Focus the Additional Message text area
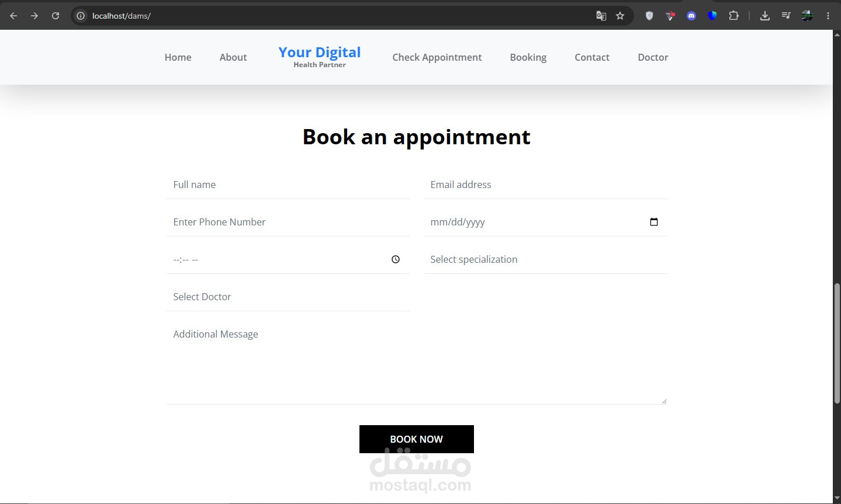The width and height of the screenshot is (841, 504). click(417, 362)
